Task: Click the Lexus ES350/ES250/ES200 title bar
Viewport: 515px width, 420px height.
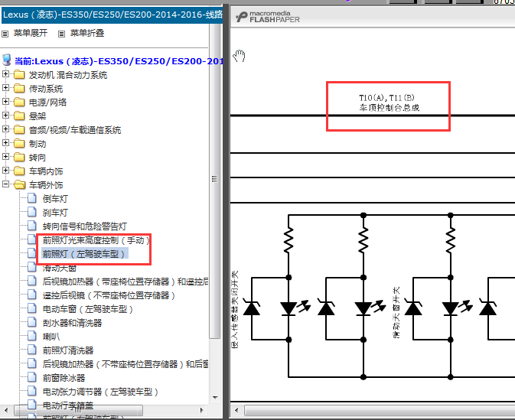Action: coord(112,15)
